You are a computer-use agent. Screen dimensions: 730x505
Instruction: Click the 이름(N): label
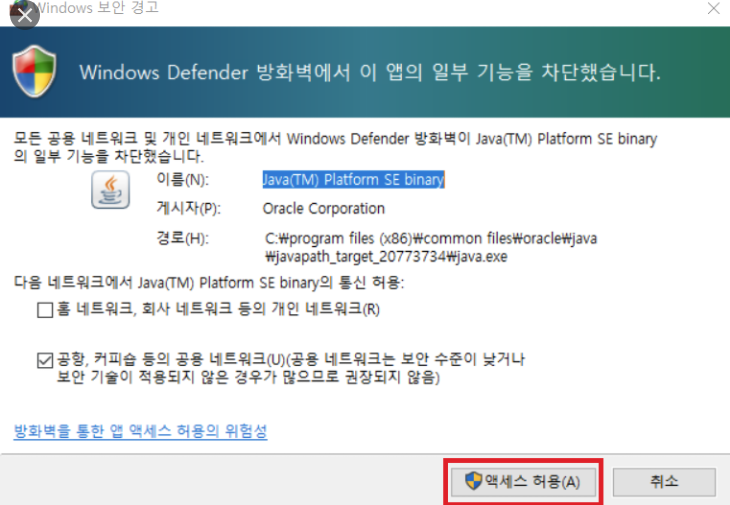coord(182,180)
